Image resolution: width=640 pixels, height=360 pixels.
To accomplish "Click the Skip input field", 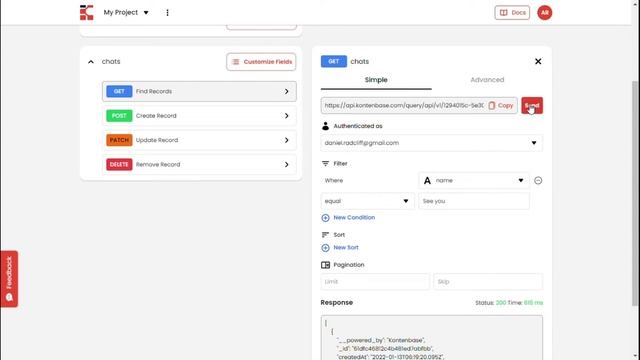I will (x=488, y=282).
